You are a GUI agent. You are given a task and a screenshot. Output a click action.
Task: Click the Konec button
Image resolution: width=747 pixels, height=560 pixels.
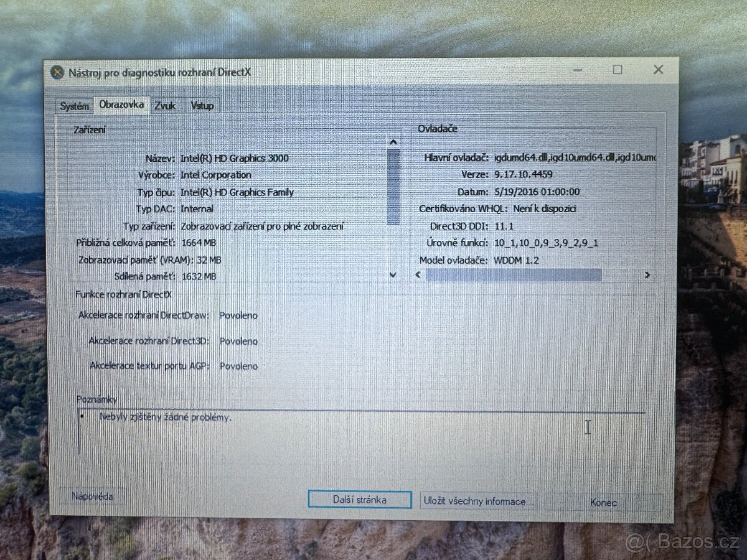[x=603, y=502]
